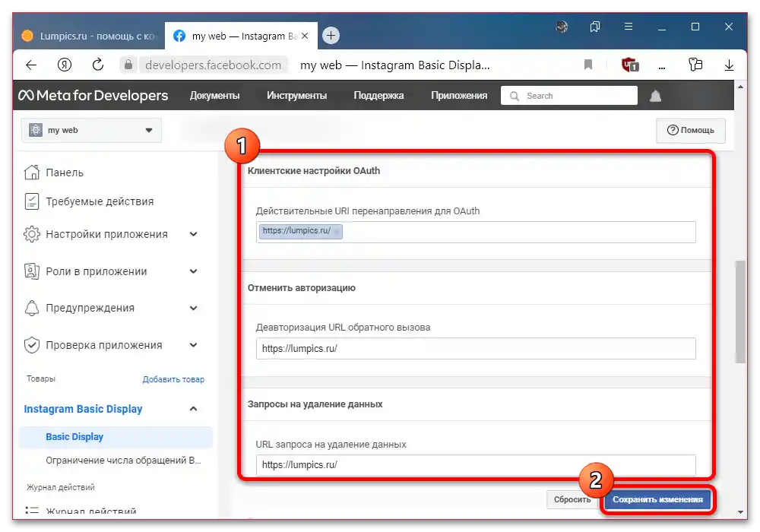Bookmark this page with the flag icon
The width and height of the screenshot is (760, 532).
(x=588, y=65)
